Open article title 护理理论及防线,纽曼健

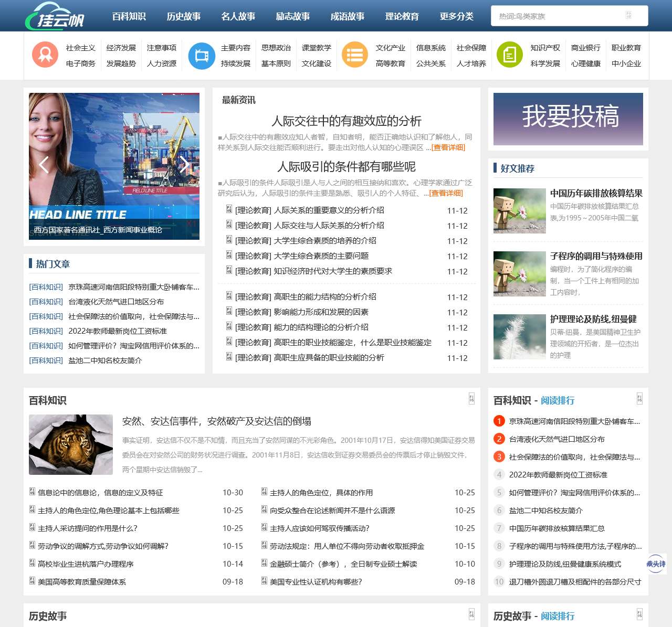(593, 319)
